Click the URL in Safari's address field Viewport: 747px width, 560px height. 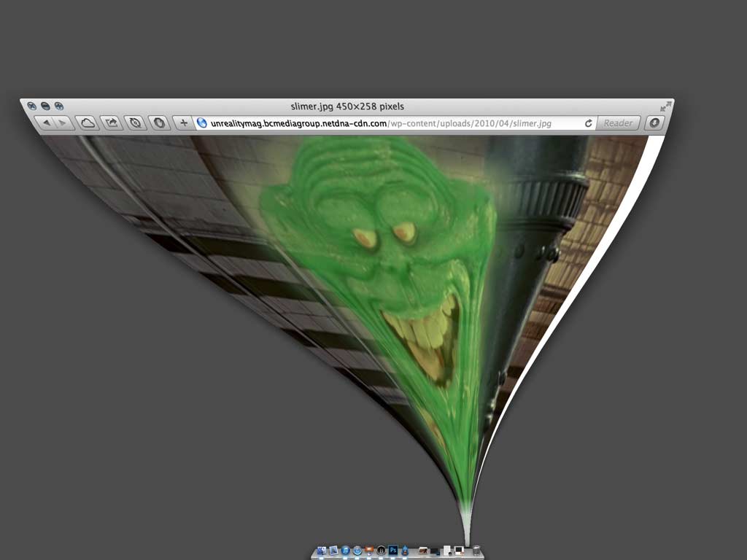[x=381, y=123]
